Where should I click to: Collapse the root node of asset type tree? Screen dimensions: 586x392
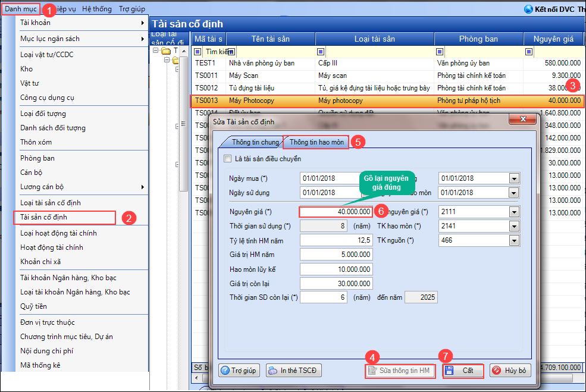(155, 51)
